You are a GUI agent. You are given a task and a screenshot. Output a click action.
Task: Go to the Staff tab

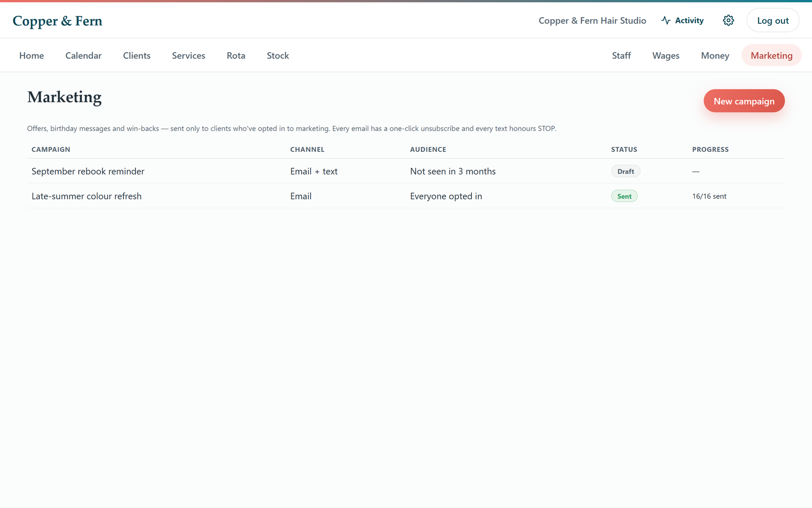coord(621,55)
